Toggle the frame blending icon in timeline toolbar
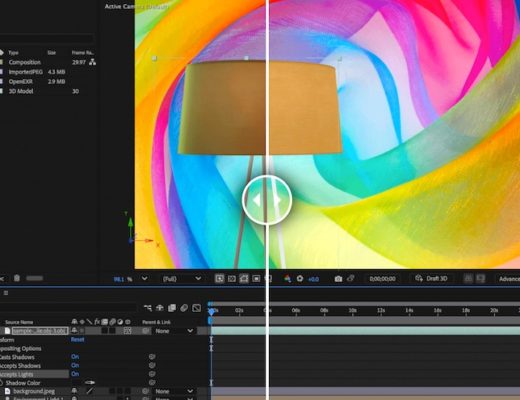Screen dimensions: 520x400 point(172,308)
